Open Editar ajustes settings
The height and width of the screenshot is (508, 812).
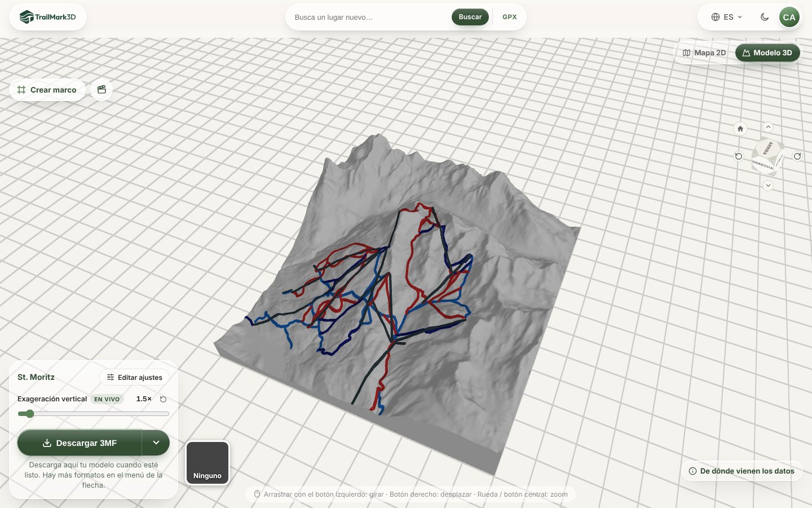coord(135,377)
